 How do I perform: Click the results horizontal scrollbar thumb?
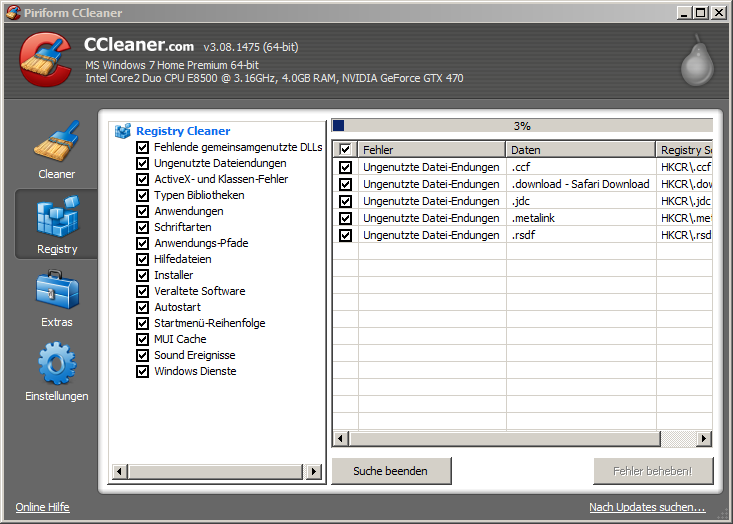[x=505, y=438]
